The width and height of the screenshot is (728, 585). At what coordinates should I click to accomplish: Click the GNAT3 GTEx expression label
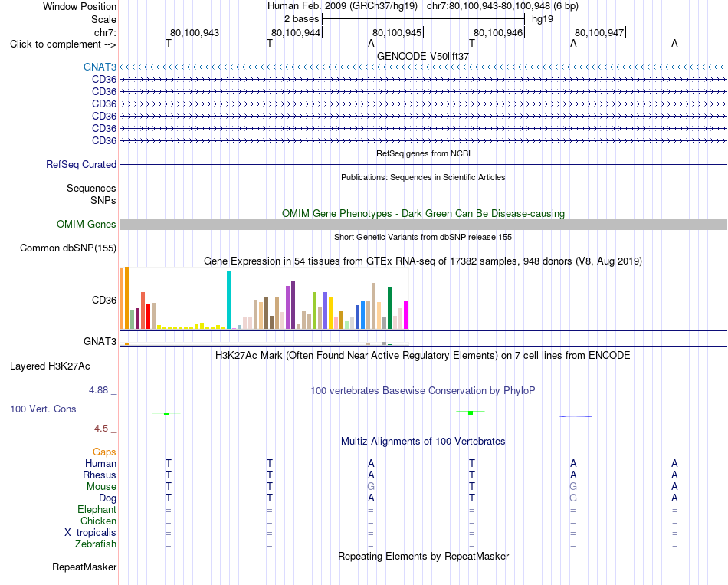click(100, 341)
